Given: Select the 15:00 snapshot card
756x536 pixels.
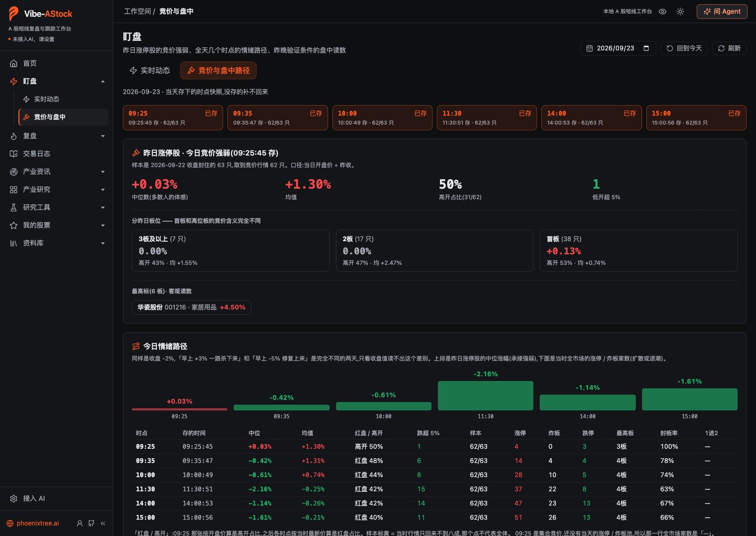Looking at the screenshot, I should click(x=696, y=118).
